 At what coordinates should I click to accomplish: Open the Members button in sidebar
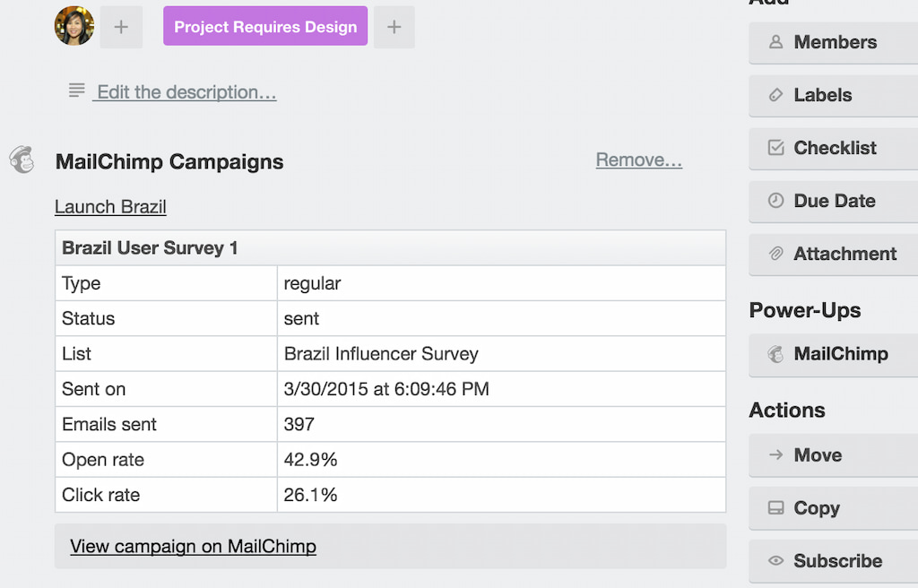(x=833, y=42)
